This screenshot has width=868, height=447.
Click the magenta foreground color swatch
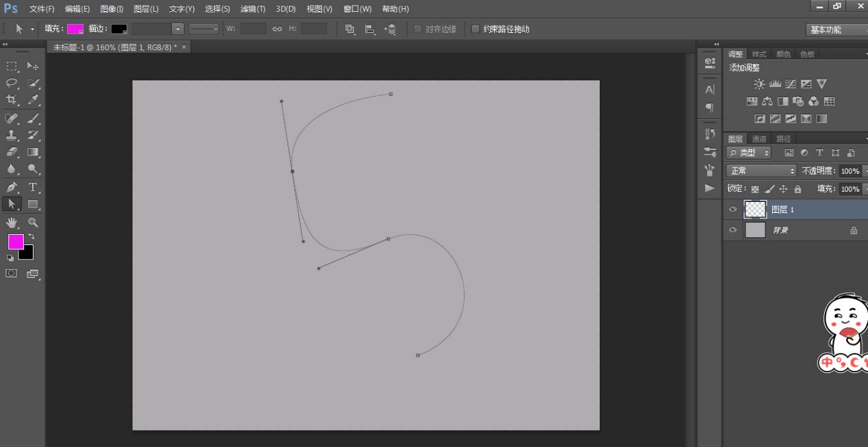[x=15, y=242]
